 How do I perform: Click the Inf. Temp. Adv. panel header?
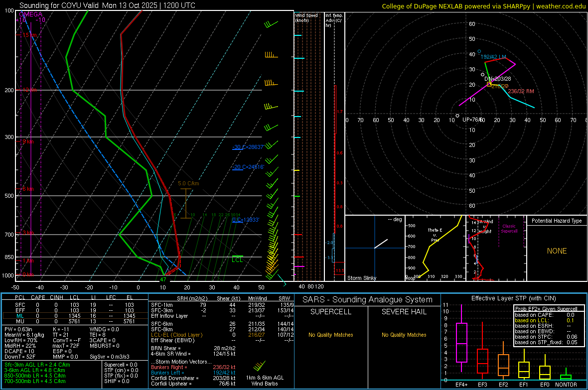click(x=334, y=20)
